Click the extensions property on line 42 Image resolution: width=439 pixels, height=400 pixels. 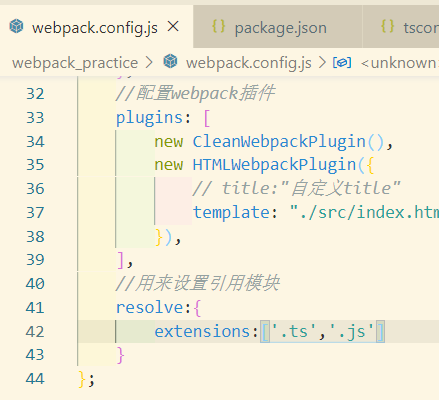[202, 332]
